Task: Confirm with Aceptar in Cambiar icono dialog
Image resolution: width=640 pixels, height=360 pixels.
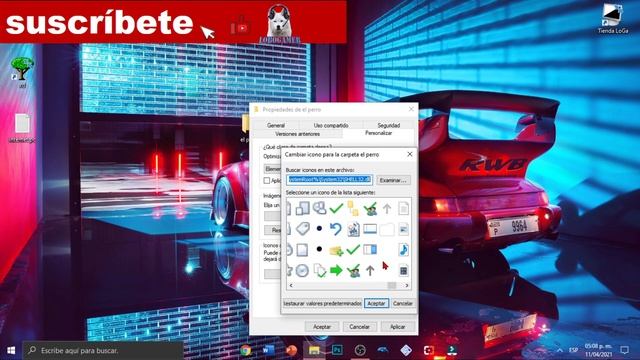Action: click(376, 303)
